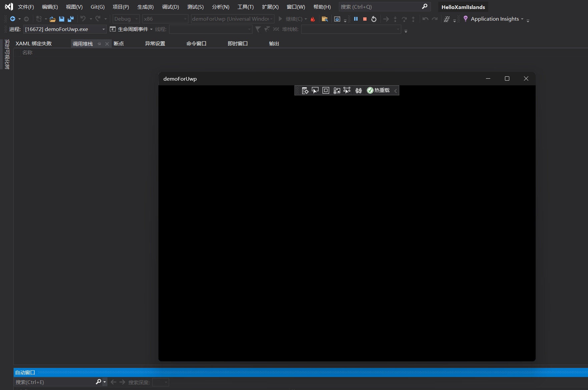Screen dimensions: 588x390
Task: Open the 生成(B) menu
Action: (x=145, y=7)
